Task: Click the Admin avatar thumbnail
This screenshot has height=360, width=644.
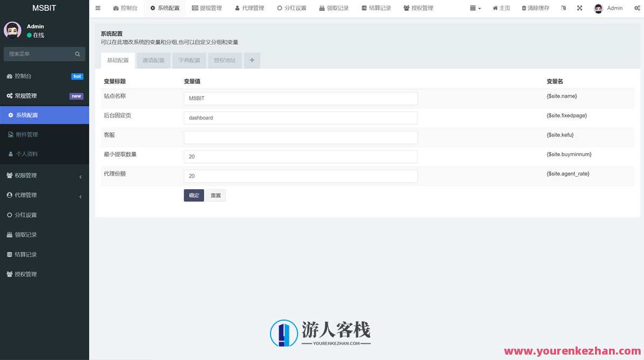Action: (597, 8)
